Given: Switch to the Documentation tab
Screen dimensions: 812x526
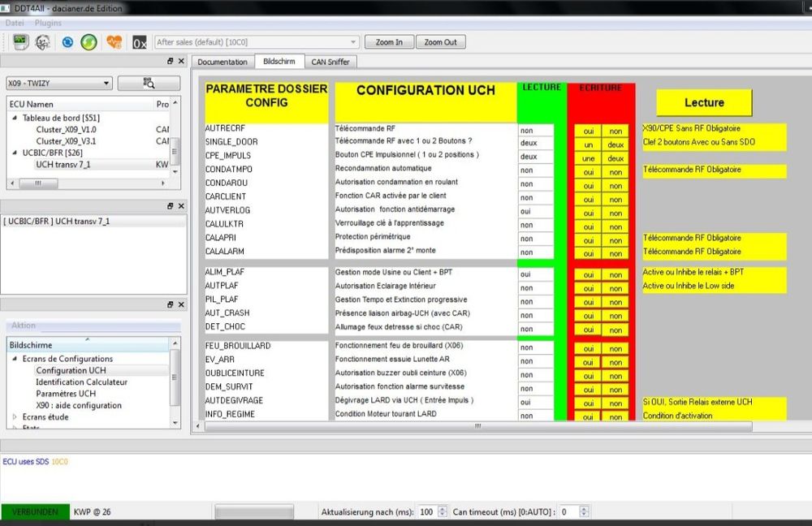Looking at the screenshot, I should [222, 62].
